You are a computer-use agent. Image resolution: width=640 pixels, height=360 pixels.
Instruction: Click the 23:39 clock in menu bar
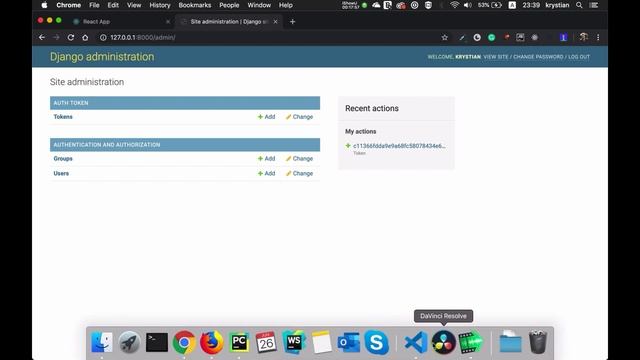point(531,5)
